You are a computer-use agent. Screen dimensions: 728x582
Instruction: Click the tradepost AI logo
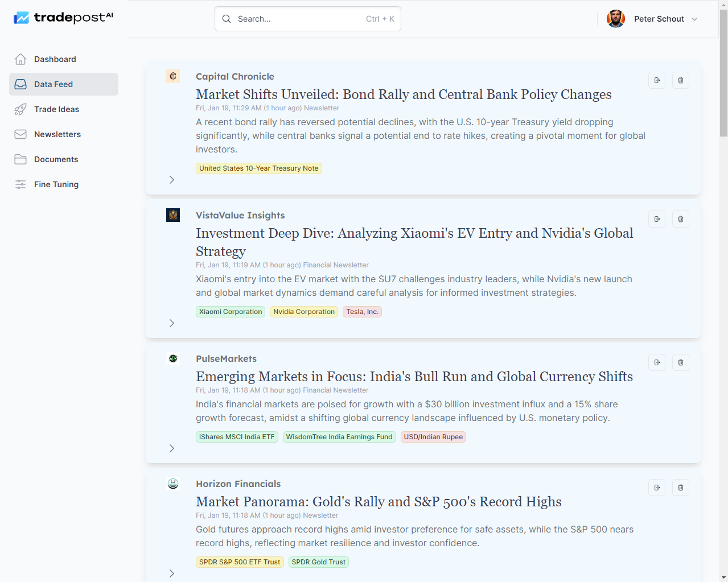pyautogui.click(x=63, y=17)
